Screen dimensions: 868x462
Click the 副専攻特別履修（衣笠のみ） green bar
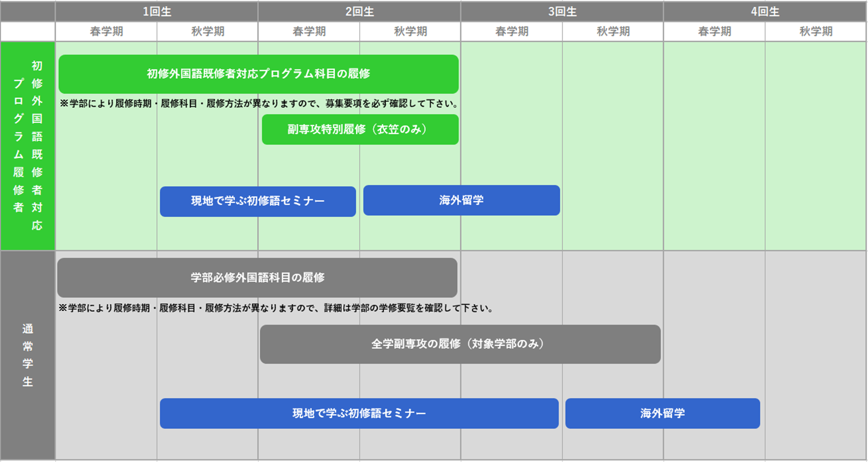[360, 129]
